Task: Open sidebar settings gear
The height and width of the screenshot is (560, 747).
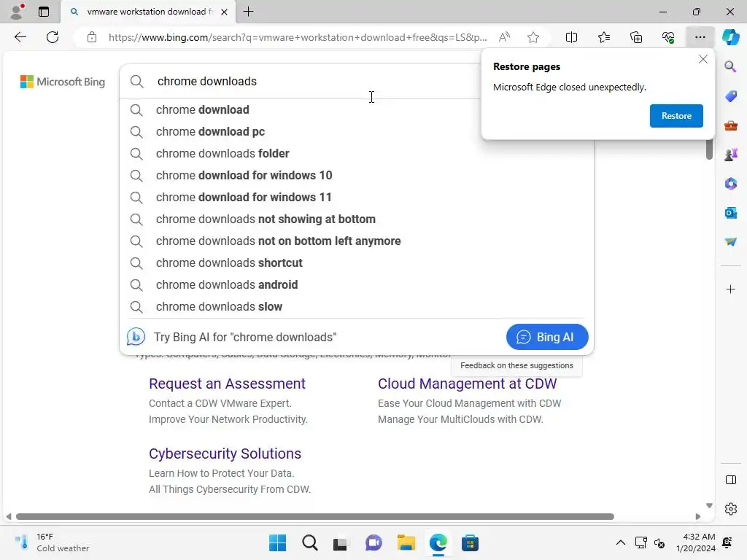Action: (730, 509)
